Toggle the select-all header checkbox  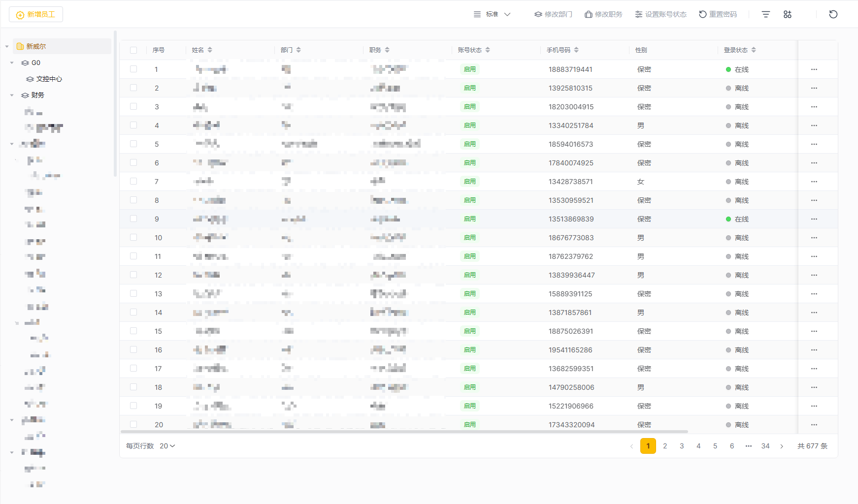(133, 50)
